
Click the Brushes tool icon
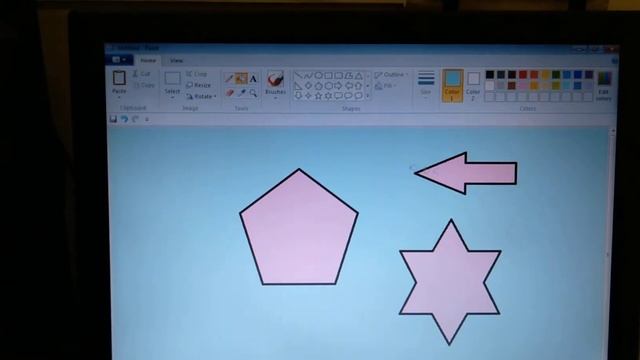point(276,79)
